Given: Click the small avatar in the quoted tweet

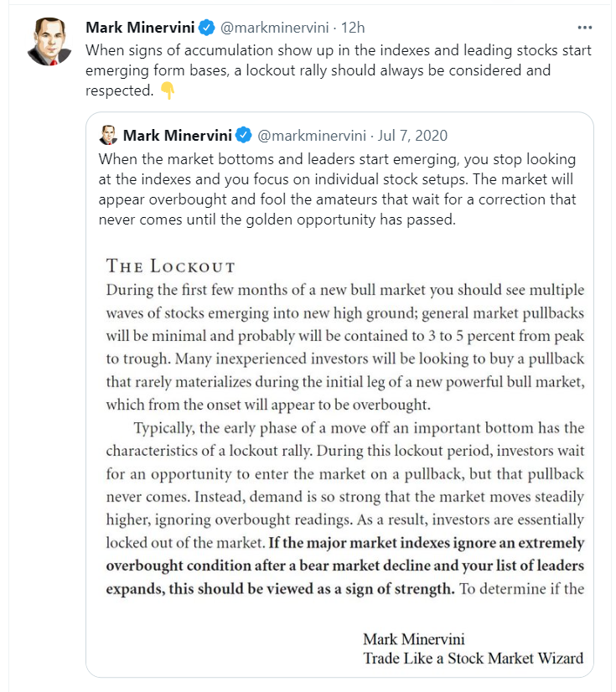Looking at the screenshot, I should (x=107, y=135).
